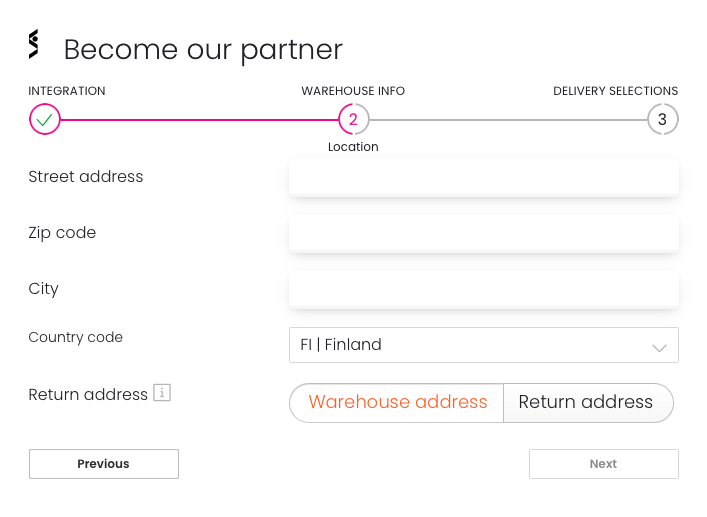Choose the Warehouse address option
707x517 pixels.
coord(397,403)
